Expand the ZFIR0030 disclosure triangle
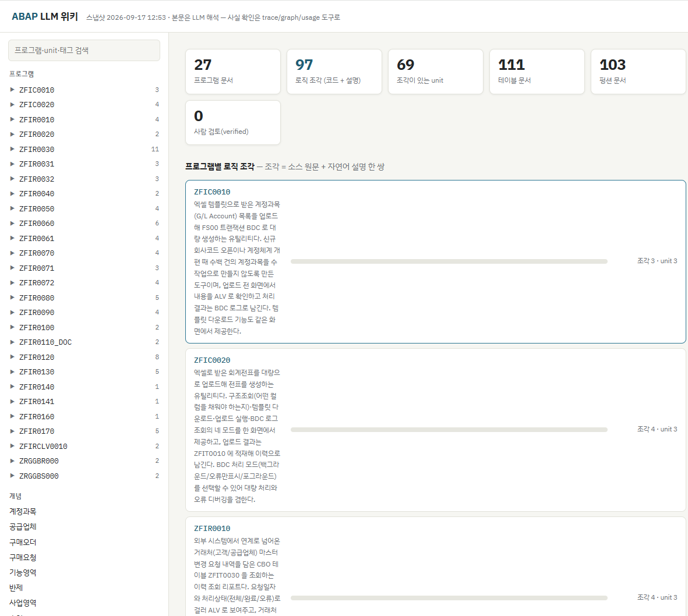 (x=12, y=149)
